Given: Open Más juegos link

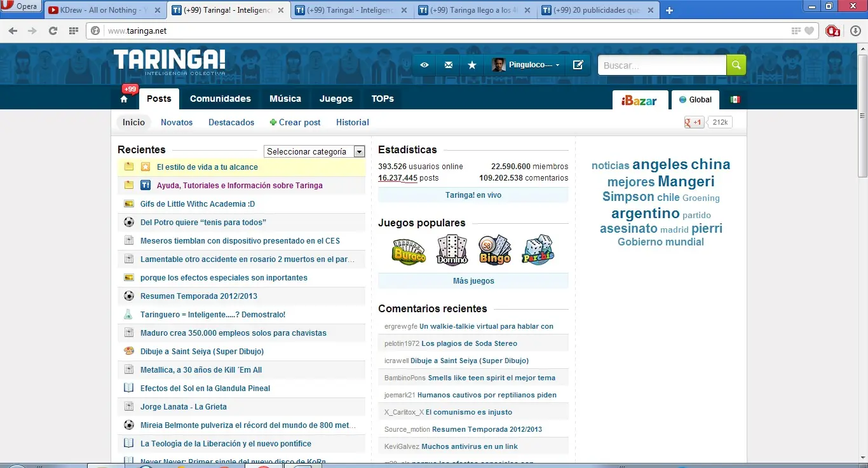Looking at the screenshot, I should [473, 280].
